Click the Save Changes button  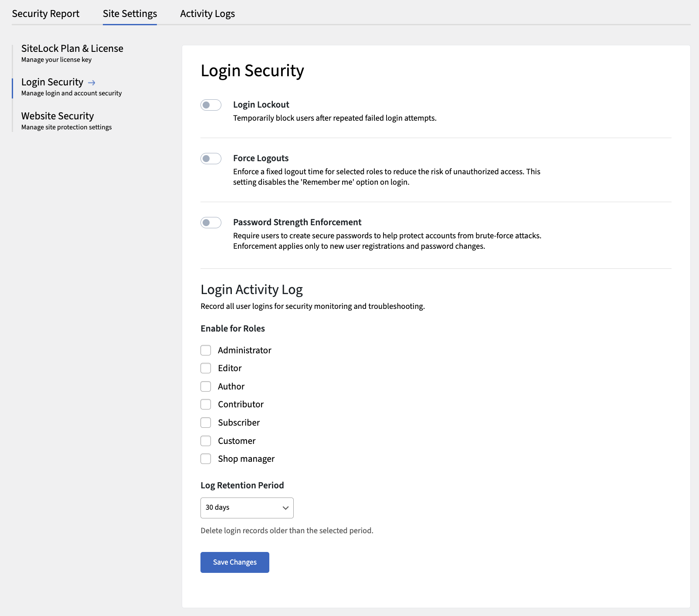pos(234,562)
